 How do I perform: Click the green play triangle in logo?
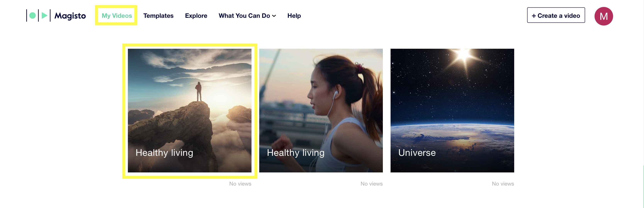click(44, 15)
